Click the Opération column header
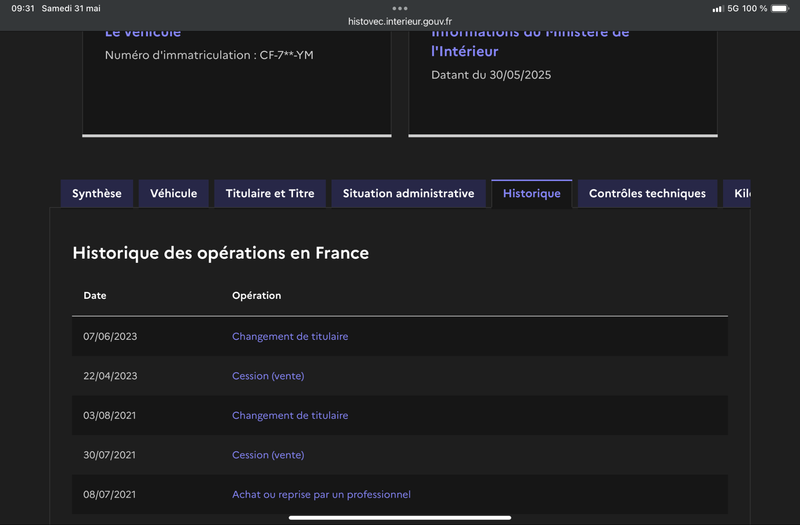Image resolution: width=800 pixels, height=525 pixels. coord(256,296)
